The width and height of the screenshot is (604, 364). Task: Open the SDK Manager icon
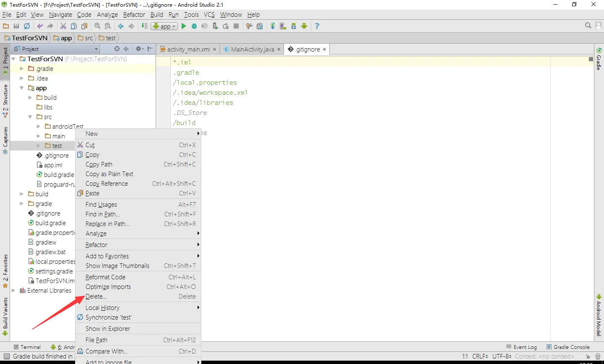(x=294, y=26)
